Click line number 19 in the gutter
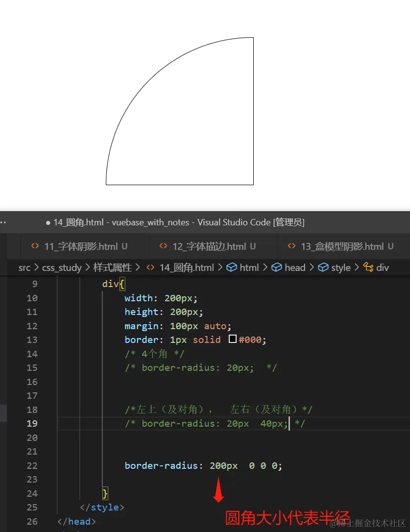410x532 pixels. pyautogui.click(x=32, y=424)
